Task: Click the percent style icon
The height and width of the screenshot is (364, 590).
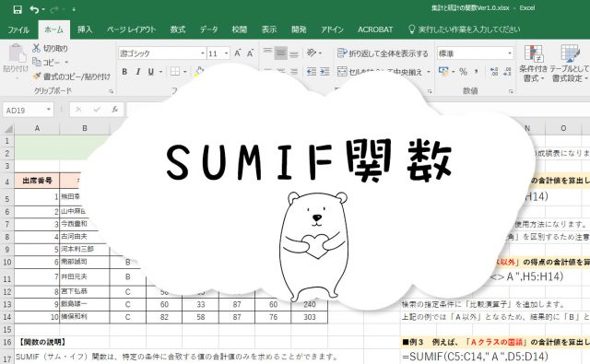Action: (464, 72)
